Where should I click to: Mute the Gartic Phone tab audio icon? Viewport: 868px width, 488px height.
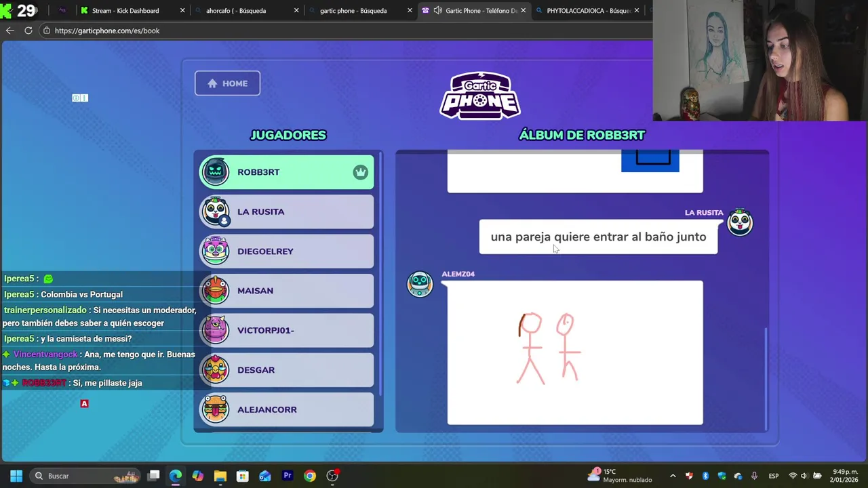tap(437, 10)
